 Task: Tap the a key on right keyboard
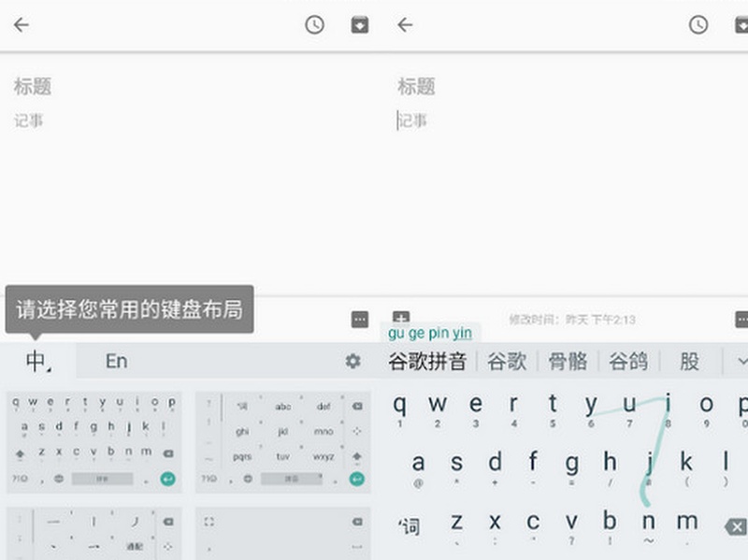[418, 468]
